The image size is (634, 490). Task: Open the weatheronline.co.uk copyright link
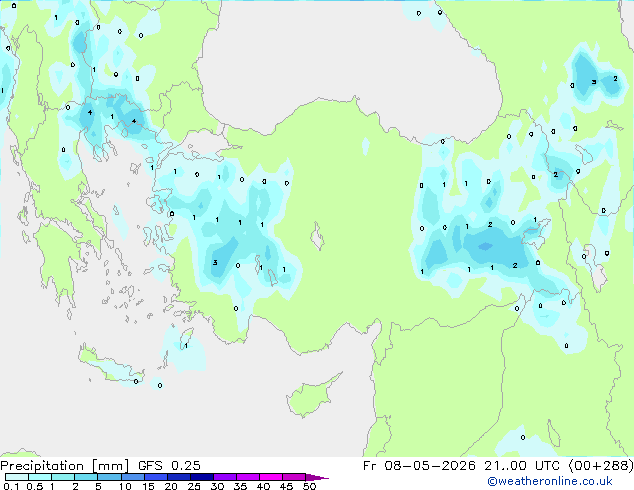click(550, 481)
